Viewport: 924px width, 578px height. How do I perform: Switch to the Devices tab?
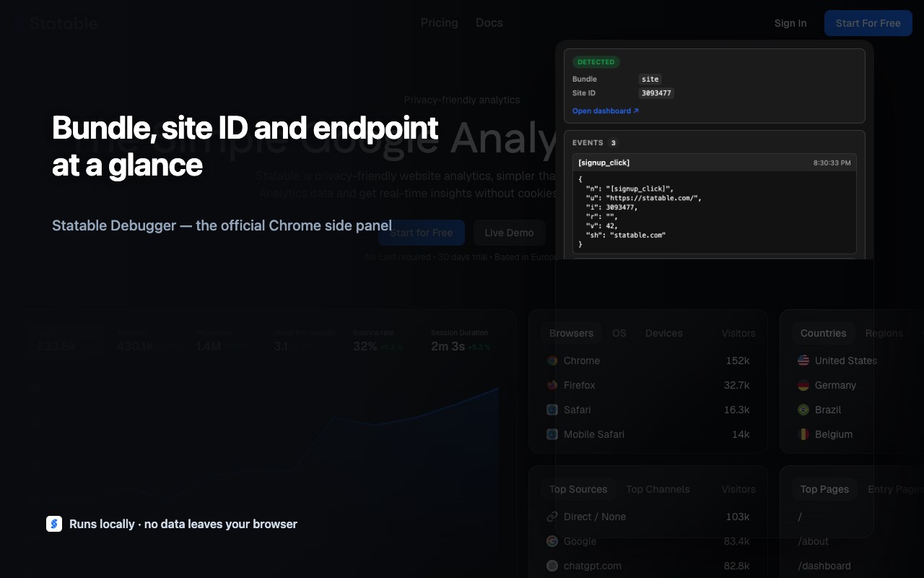coord(664,333)
